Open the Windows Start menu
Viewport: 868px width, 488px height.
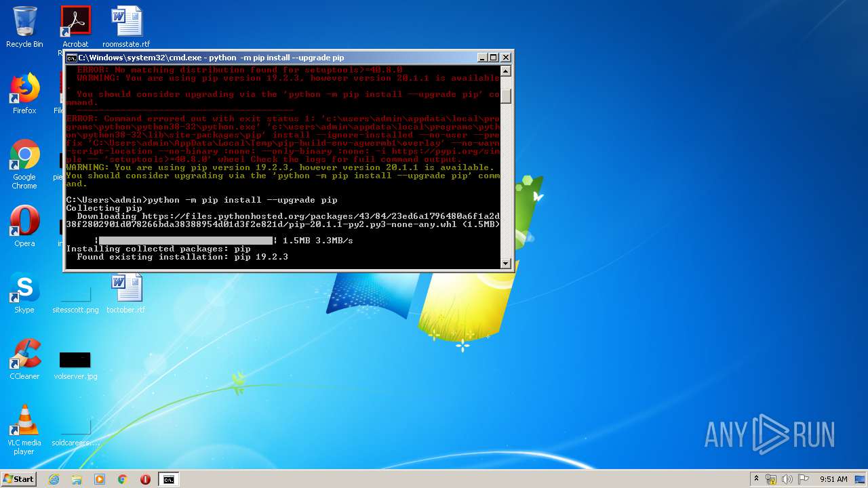click(x=18, y=479)
